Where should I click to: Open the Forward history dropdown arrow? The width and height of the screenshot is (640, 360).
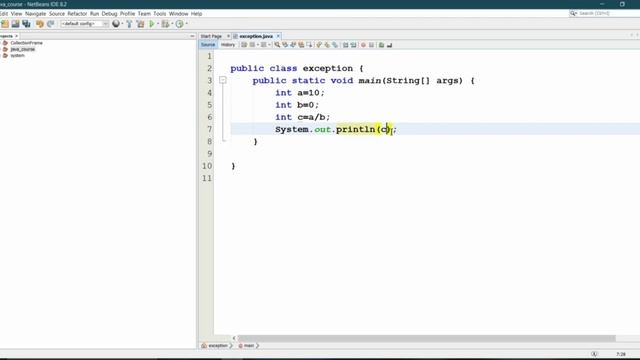pyautogui.click(x=269, y=45)
